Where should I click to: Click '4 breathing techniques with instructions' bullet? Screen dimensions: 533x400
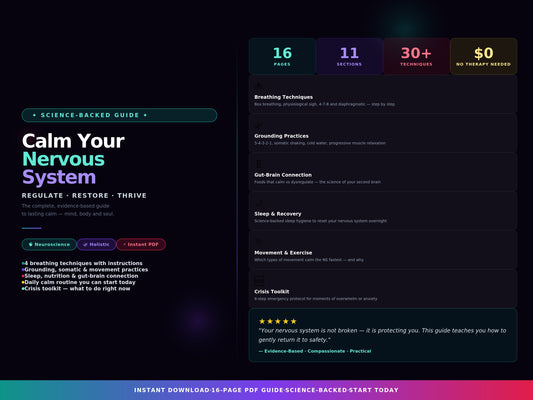pyautogui.click(x=83, y=263)
